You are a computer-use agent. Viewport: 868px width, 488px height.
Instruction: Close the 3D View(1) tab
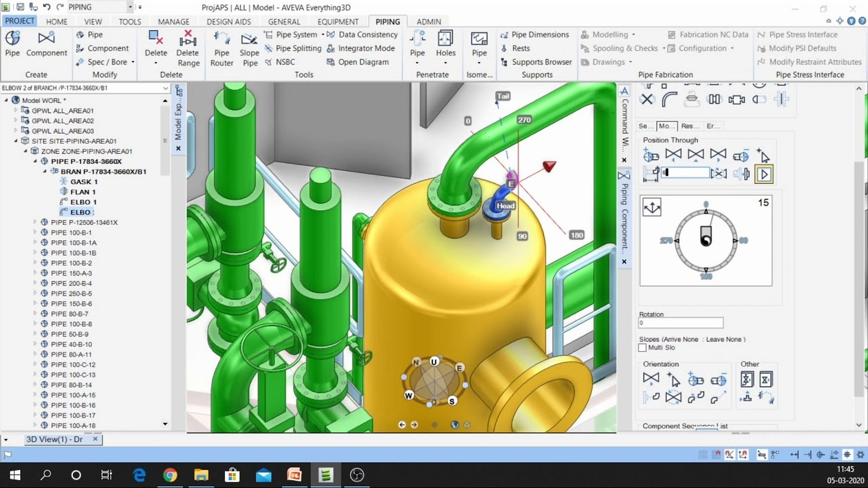click(95, 439)
